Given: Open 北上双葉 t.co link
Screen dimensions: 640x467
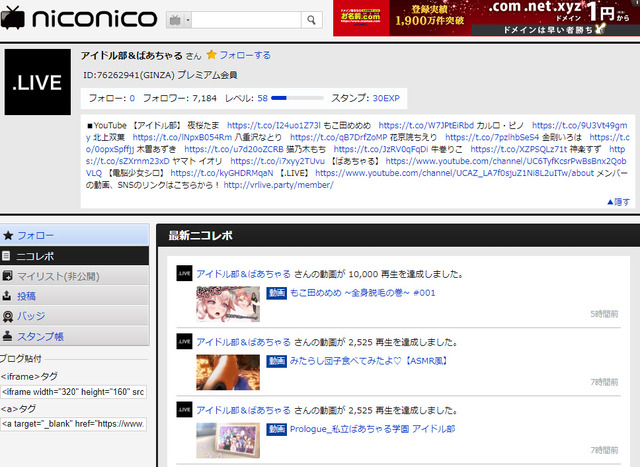Looking at the screenshot, I should (182, 137).
